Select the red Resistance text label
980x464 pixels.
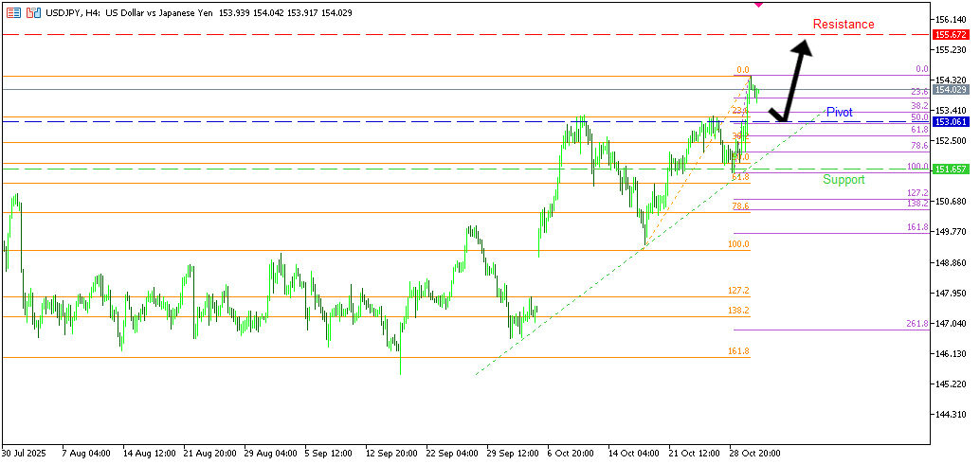(843, 24)
